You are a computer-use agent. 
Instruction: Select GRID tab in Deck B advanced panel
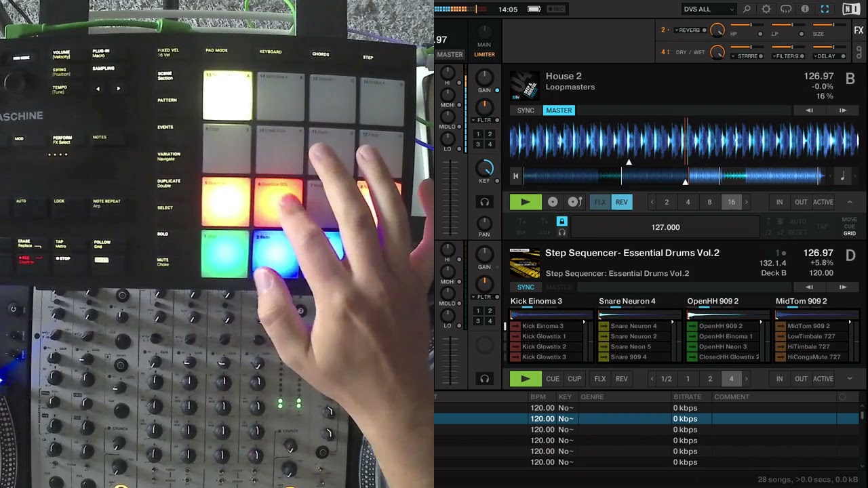coord(849,233)
